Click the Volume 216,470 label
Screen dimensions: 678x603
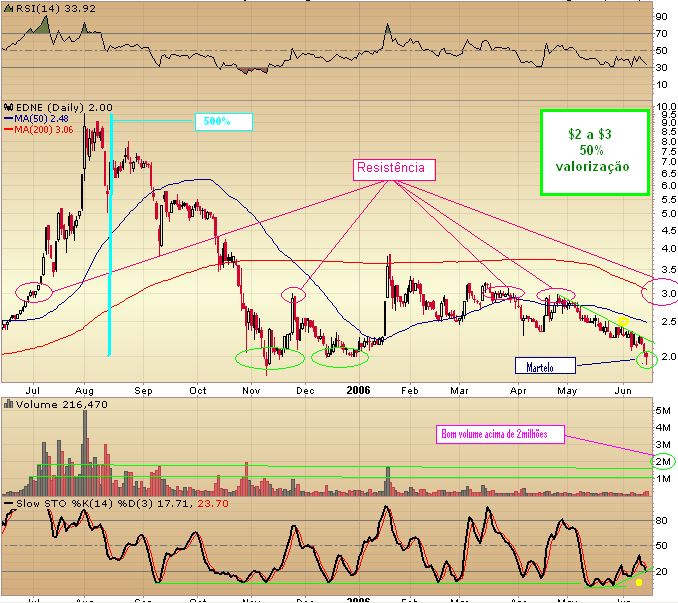pyautogui.click(x=61, y=405)
